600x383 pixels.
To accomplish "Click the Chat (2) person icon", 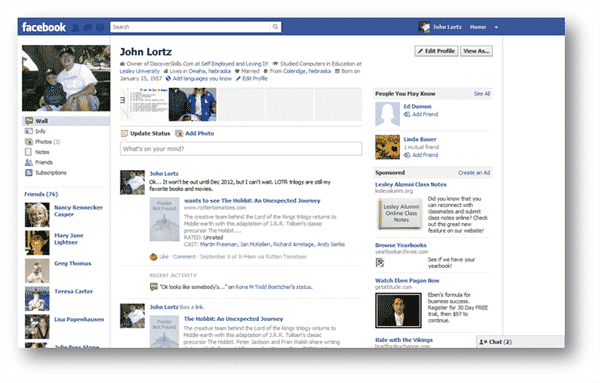I will [483, 342].
